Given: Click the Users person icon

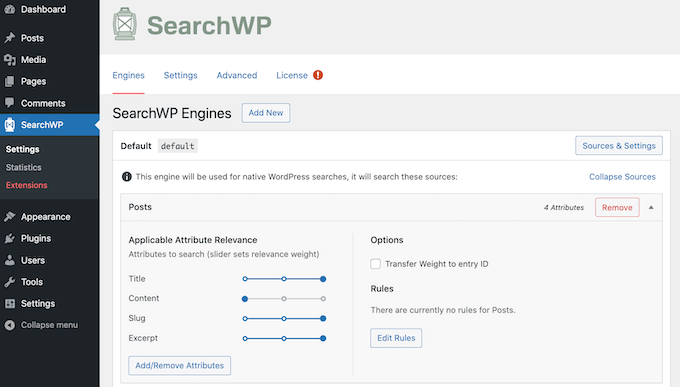Looking at the screenshot, I should (x=10, y=260).
